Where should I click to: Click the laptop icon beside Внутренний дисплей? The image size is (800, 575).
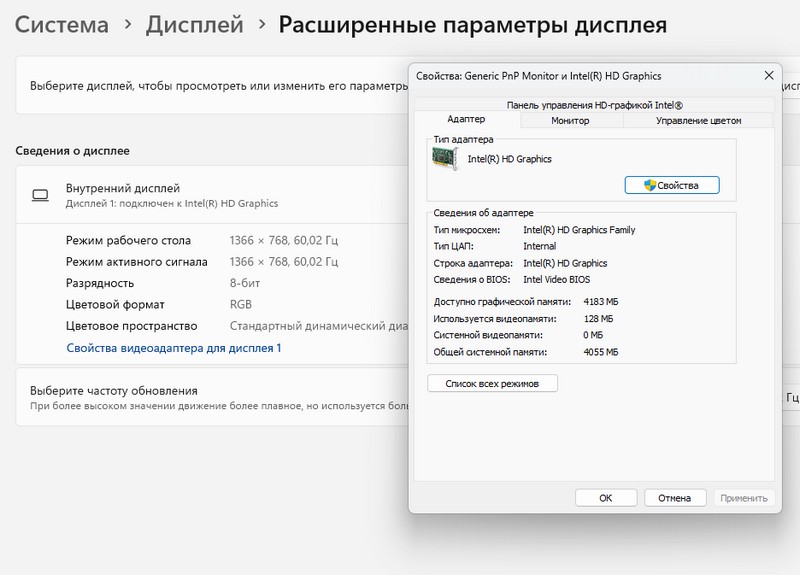tap(41, 195)
